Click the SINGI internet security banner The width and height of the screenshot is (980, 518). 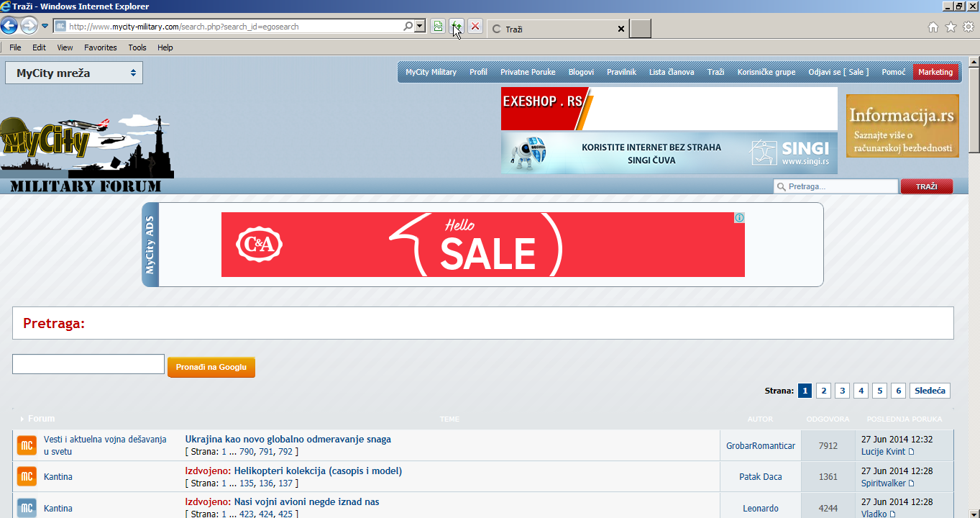pyautogui.click(x=669, y=153)
